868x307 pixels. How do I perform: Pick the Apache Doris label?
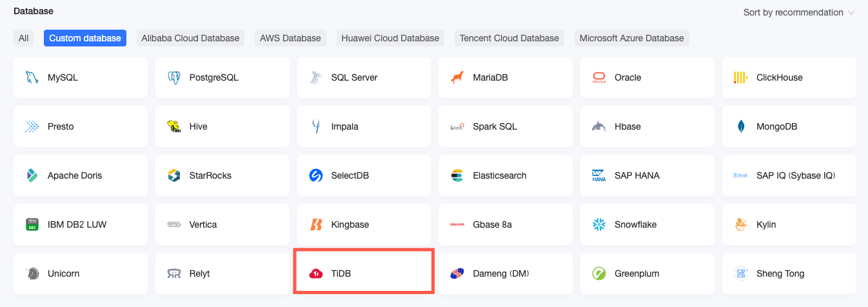75,175
